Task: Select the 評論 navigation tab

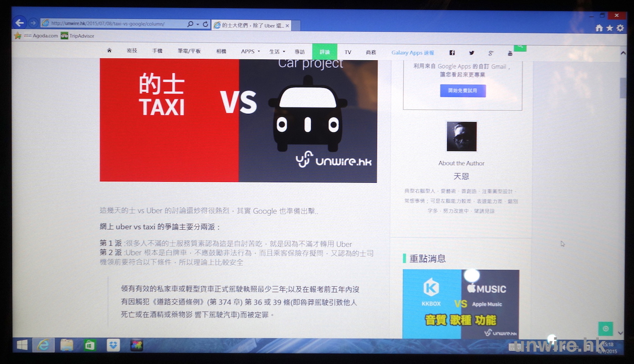Action: click(x=324, y=52)
